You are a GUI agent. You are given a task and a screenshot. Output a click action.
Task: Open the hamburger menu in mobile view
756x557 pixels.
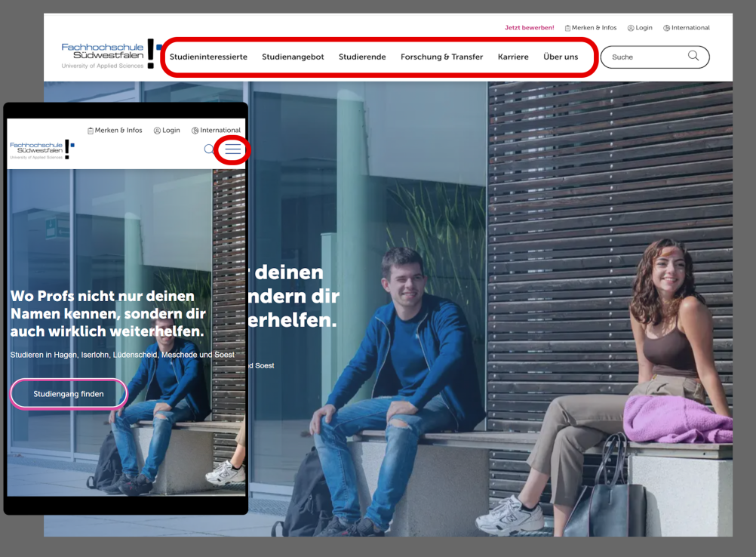pos(233,149)
